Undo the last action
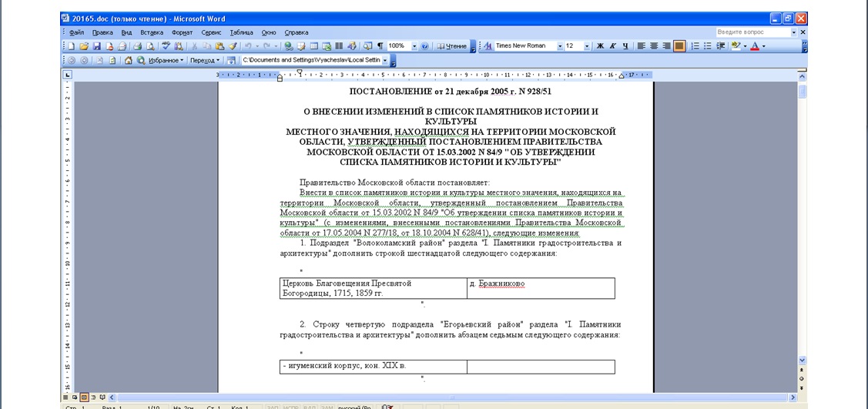The image size is (868, 409). [x=248, y=46]
